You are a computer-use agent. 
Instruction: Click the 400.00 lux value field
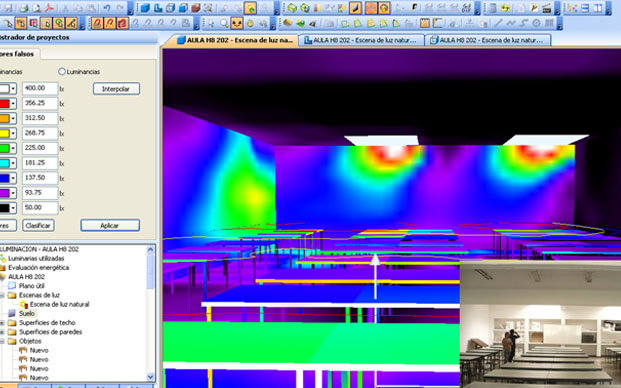40,88
